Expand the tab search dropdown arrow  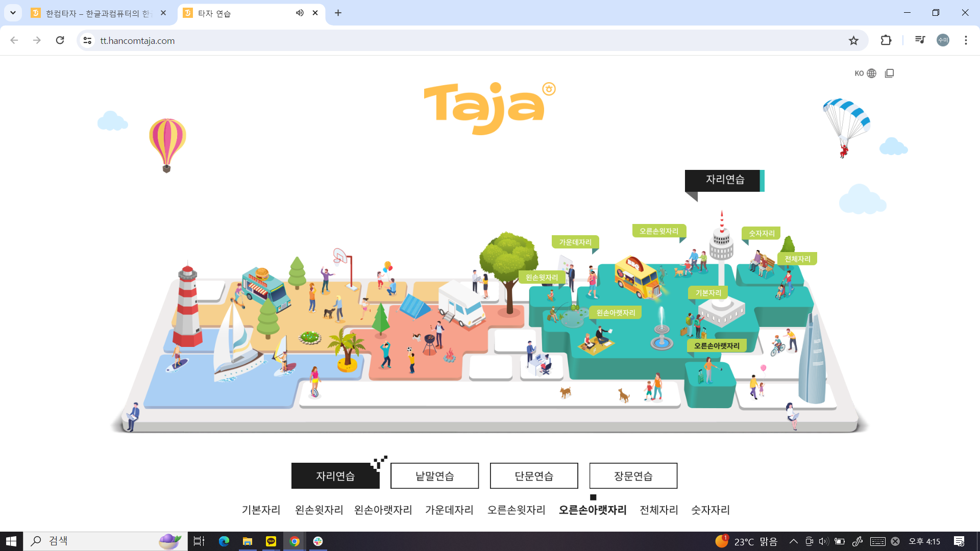(13, 13)
